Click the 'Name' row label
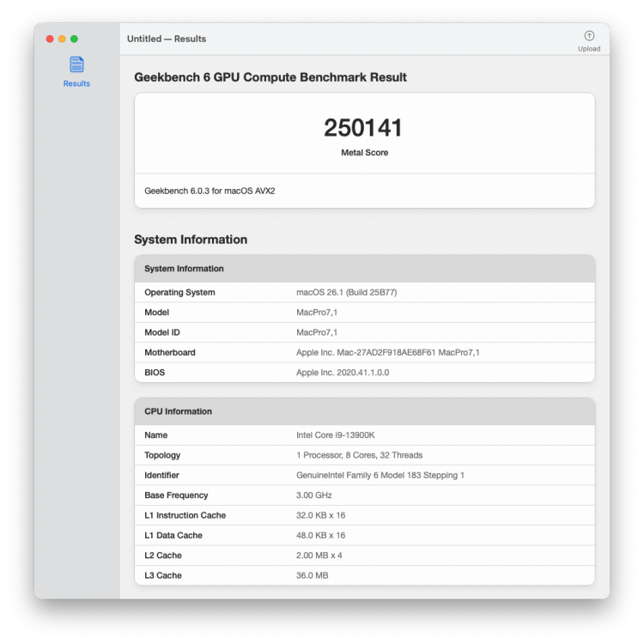This screenshot has height=644, width=644. pos(155,435)
